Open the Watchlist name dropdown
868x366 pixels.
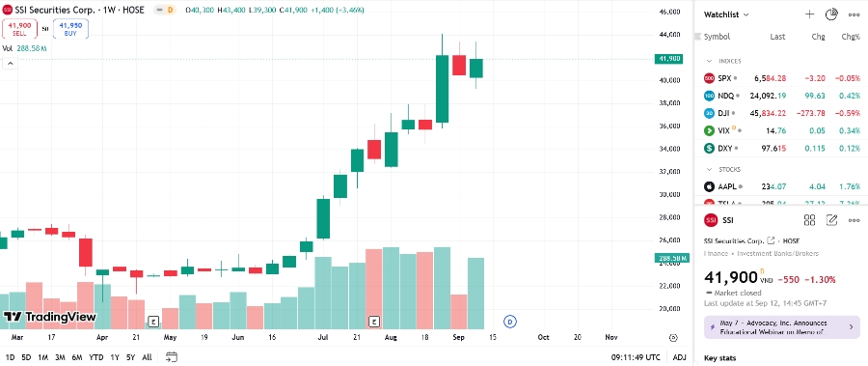click(725, 15)
